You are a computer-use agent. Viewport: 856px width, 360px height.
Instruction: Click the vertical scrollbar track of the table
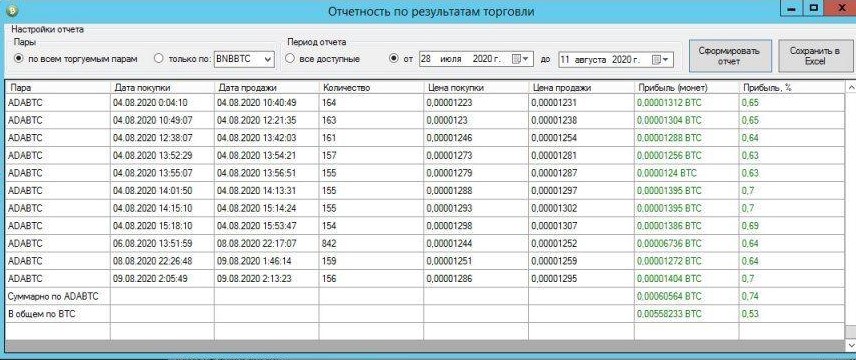click(x=851, y=213)
